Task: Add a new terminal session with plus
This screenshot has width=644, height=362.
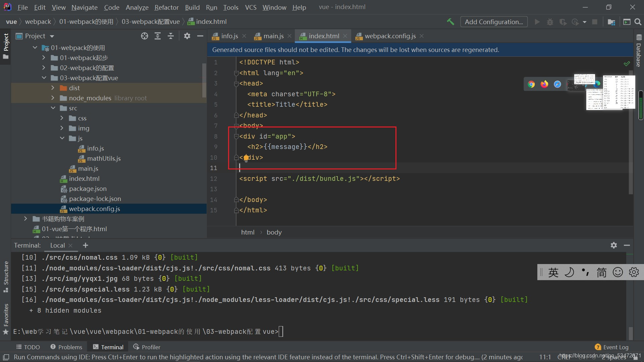Action: tap(86, 245)
